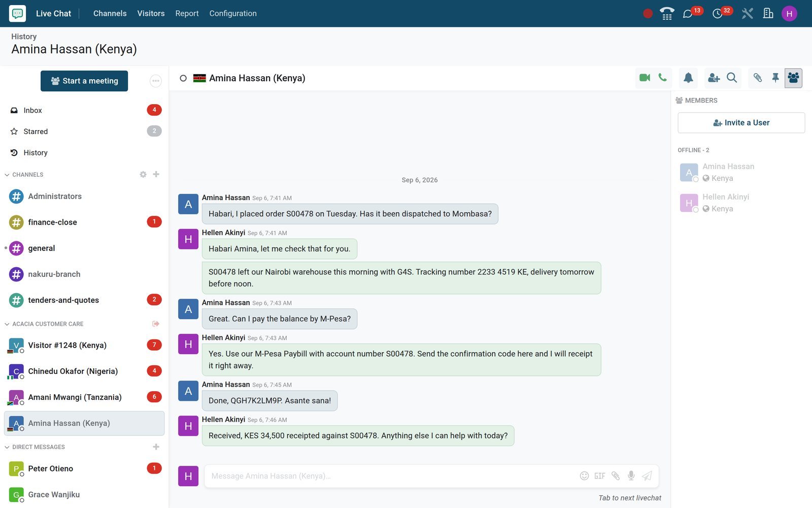Show attachments via the paperclip header icon
812x508 pixels.
click(x=757, y=78)
